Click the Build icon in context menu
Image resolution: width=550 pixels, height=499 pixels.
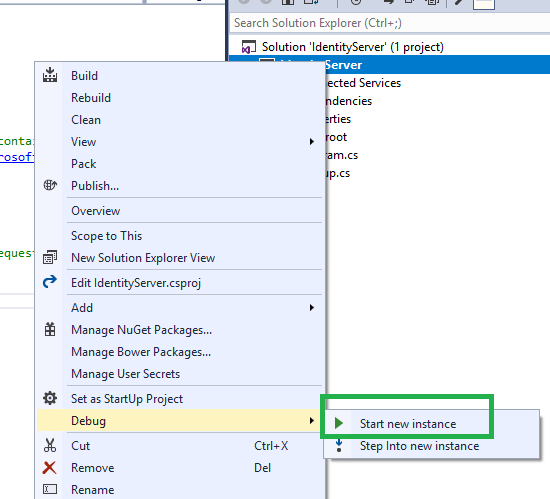(x=50, y=75)
